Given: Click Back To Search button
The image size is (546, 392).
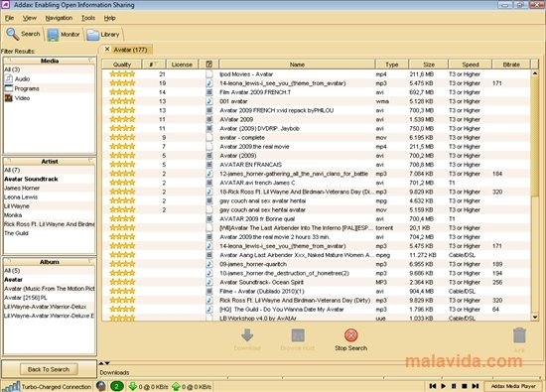Looking at the screenshot, I should click(49, 369).
